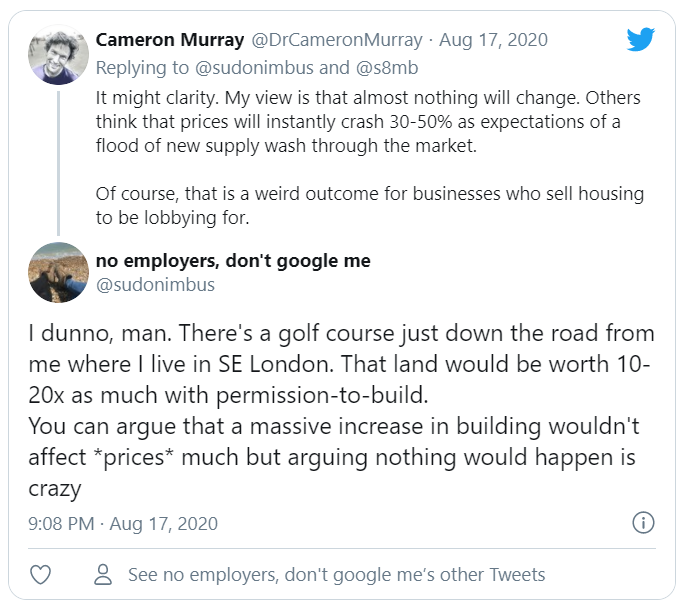Open sudonimbus profile avatar
Image resolution: width=687 pixels, height=611 pixels.
tap(59, 272)
